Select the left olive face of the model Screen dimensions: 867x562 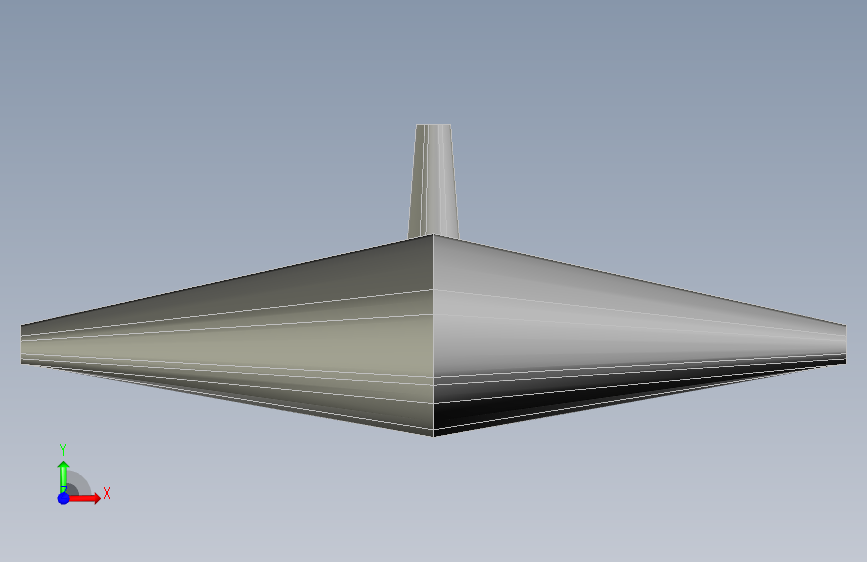coord(227,336)
